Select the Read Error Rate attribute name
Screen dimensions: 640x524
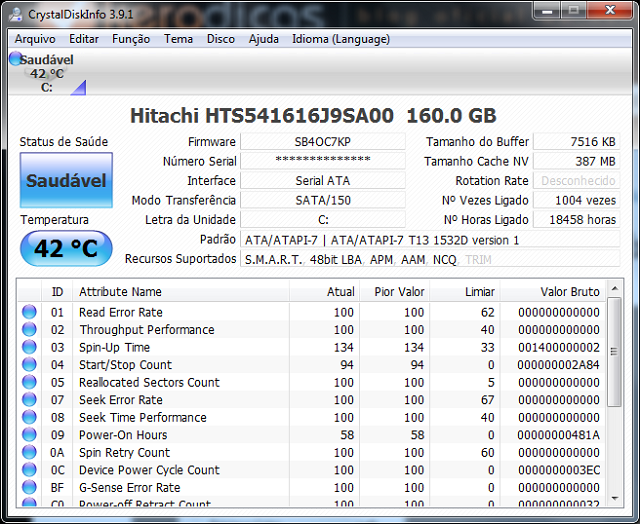[x=121, y=312]
